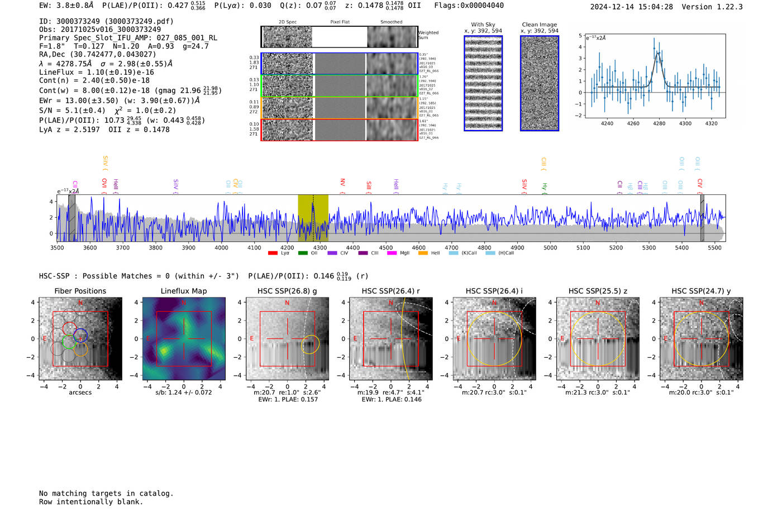Select the blue-bordered fiber 2D spectrum row

click(x=340, y=64)
